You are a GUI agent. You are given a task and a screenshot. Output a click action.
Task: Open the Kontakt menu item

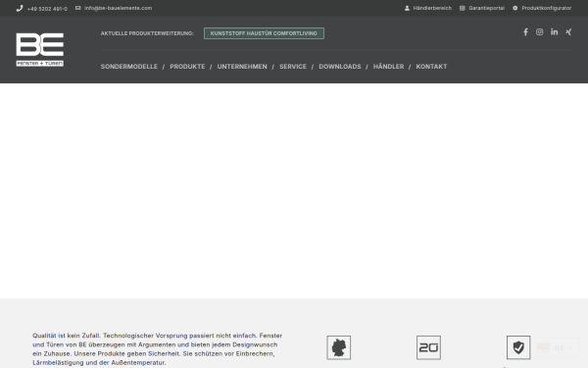click(x=431, y=67)
